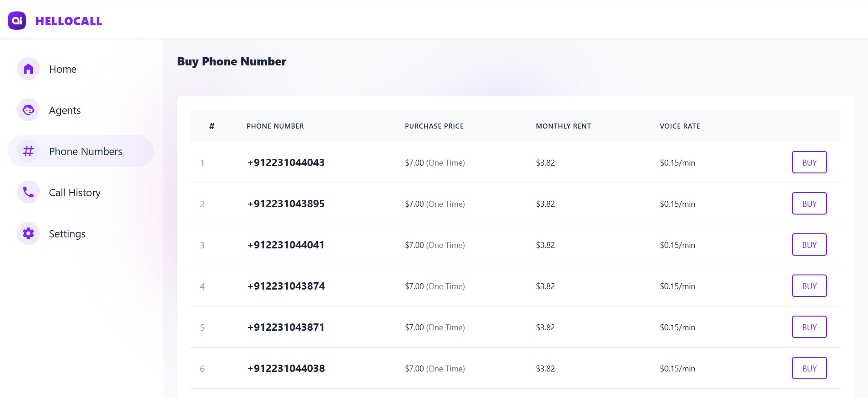Click the MONTHLY RENT column header
Viewport: 868px width, 398px height.
pyautogui.click(x=563, y=126)
